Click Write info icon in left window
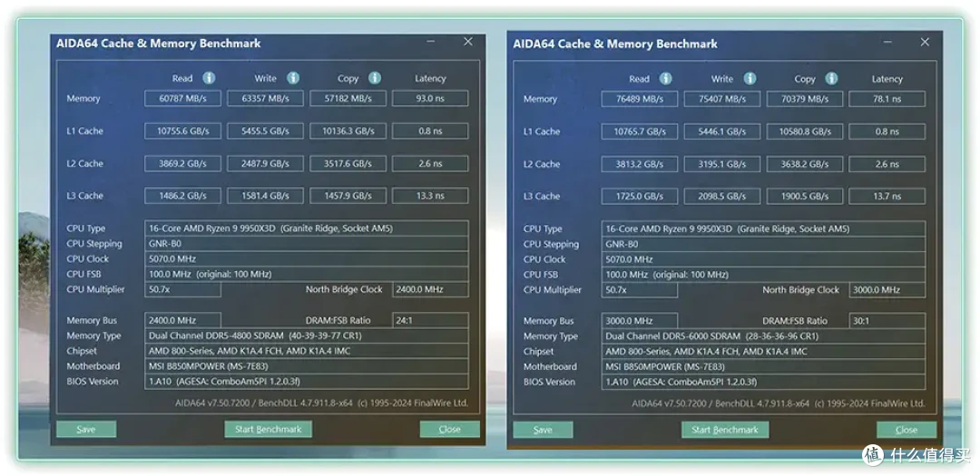 pyautogui.click(x=293, y=78)
